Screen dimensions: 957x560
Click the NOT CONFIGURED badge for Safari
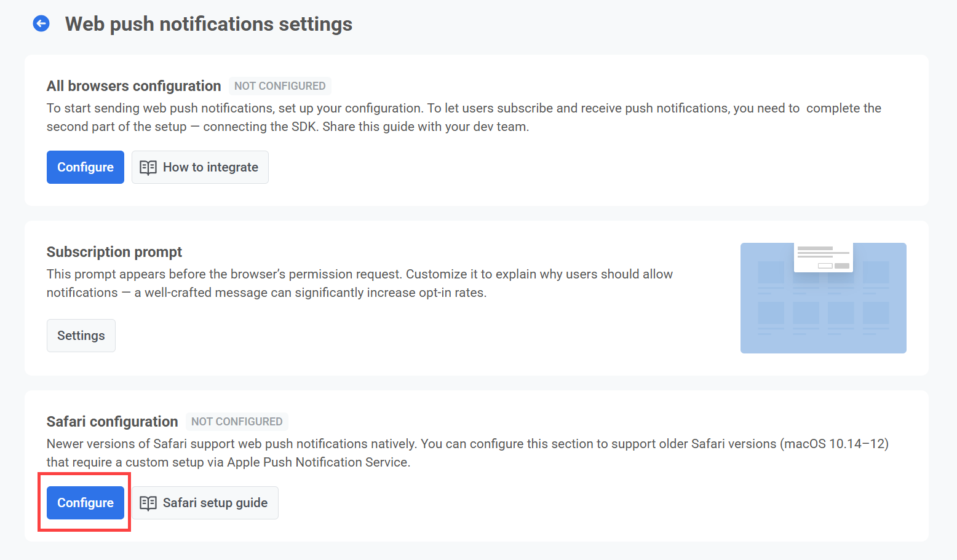(x=237, y=422)
